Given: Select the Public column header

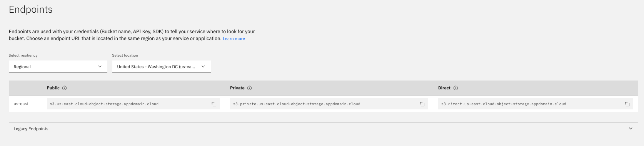Looking at the screenshot, I should click(x=53, y=88).
